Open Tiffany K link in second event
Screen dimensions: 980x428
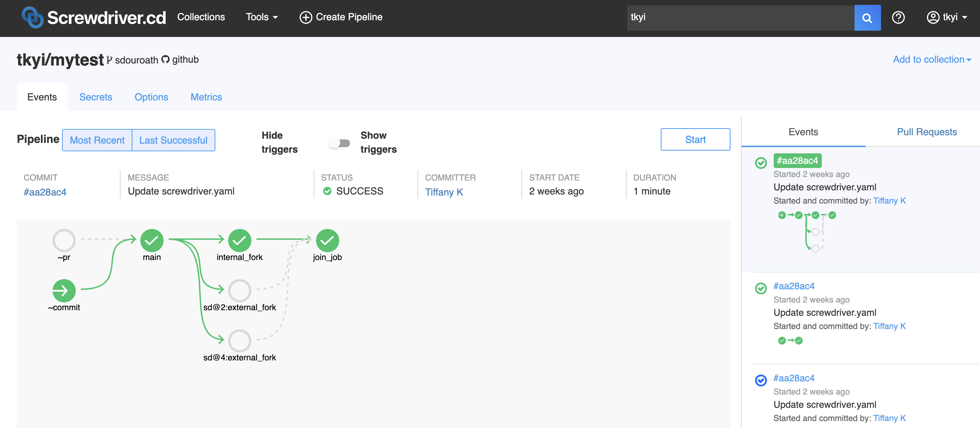(889, 326)
